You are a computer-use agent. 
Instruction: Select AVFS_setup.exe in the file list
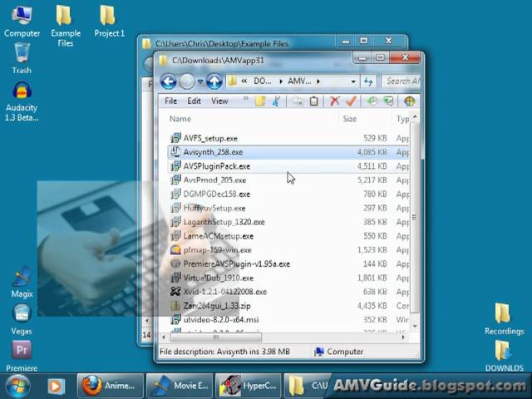[x=288, y=139]
